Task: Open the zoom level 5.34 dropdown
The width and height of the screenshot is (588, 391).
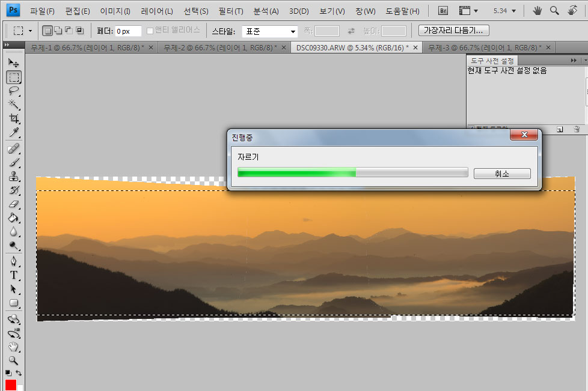Action: click(x=504, y=11)
